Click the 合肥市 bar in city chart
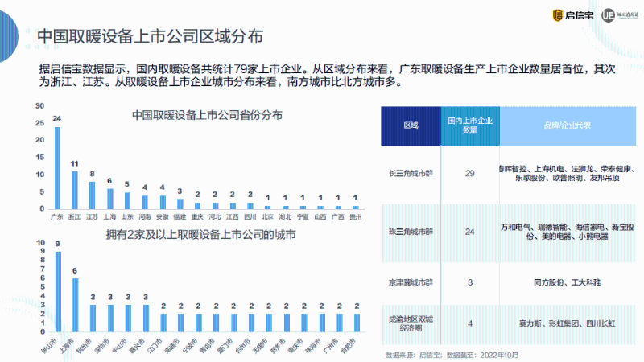The width and height of the screenshot is (644, 362). click(x=356, y=323)
